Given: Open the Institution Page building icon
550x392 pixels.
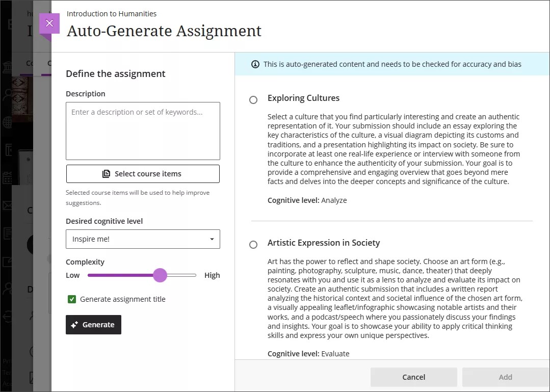Looking at the screenshot, I should [x=8, y=67].
